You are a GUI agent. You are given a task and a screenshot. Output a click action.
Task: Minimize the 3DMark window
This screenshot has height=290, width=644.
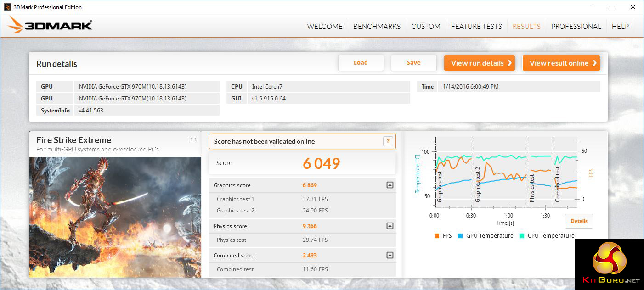pyautogui.click(x=591, y=7)
